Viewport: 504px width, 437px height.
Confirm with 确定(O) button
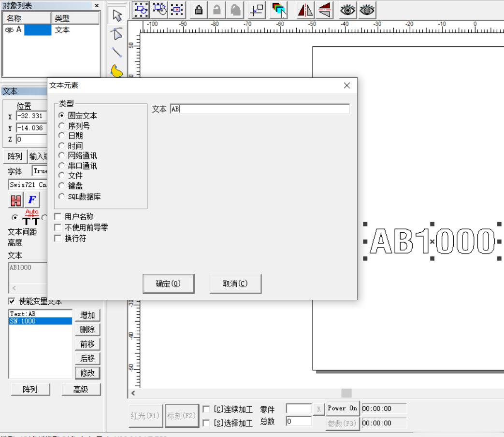tap(169, 283)
